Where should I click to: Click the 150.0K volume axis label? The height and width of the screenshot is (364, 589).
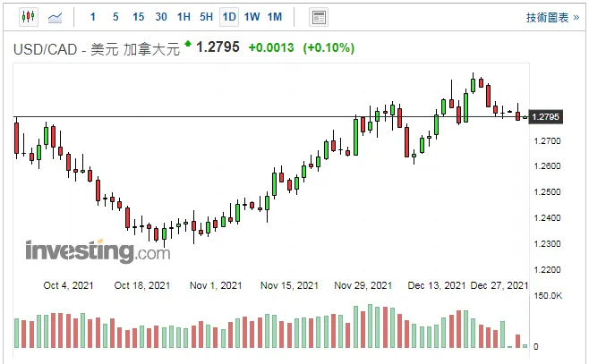(x=548, y=296)
